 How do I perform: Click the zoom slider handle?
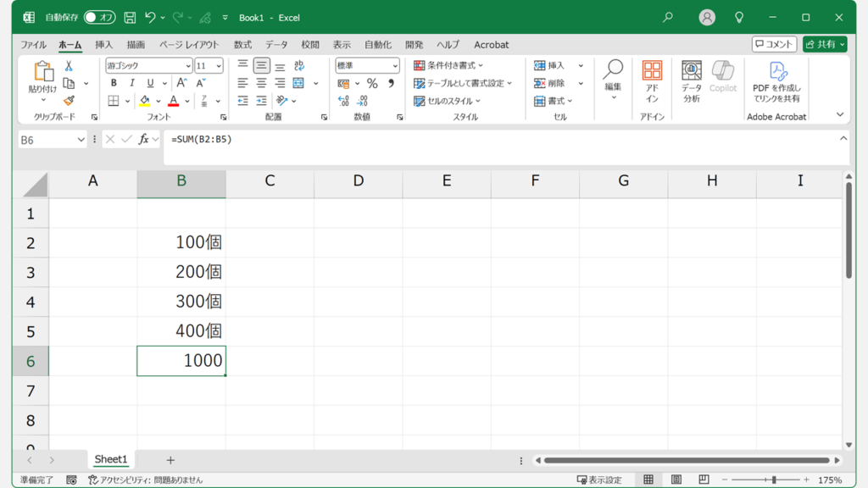pos(774,480)
